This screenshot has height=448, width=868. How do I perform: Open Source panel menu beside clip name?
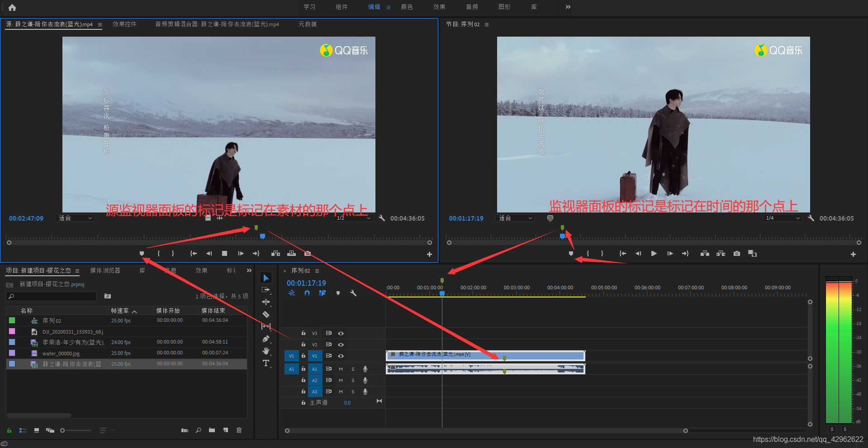click(100, 24)
